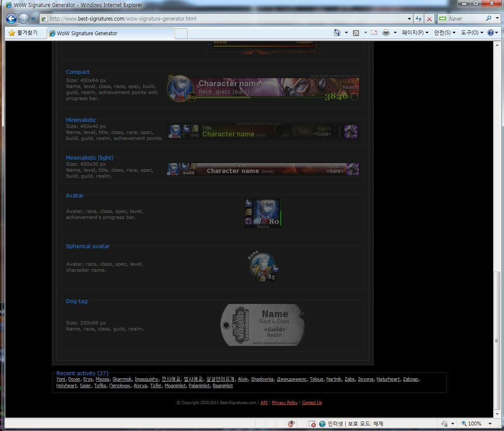
Task: Click the Read Mail envelope icon
Action: pyautogui.click(x=374, y=33)
